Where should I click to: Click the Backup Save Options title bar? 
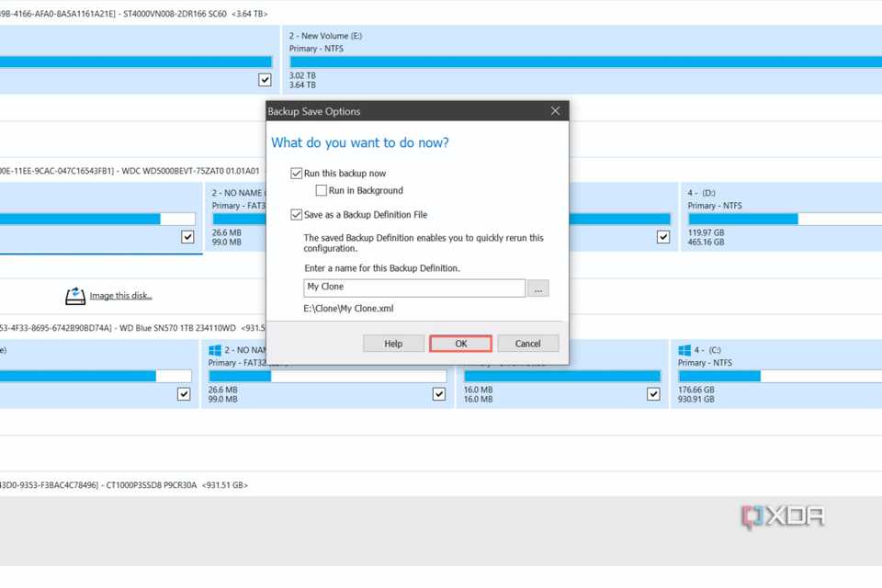pyautogui.click(x=417, y=111)
